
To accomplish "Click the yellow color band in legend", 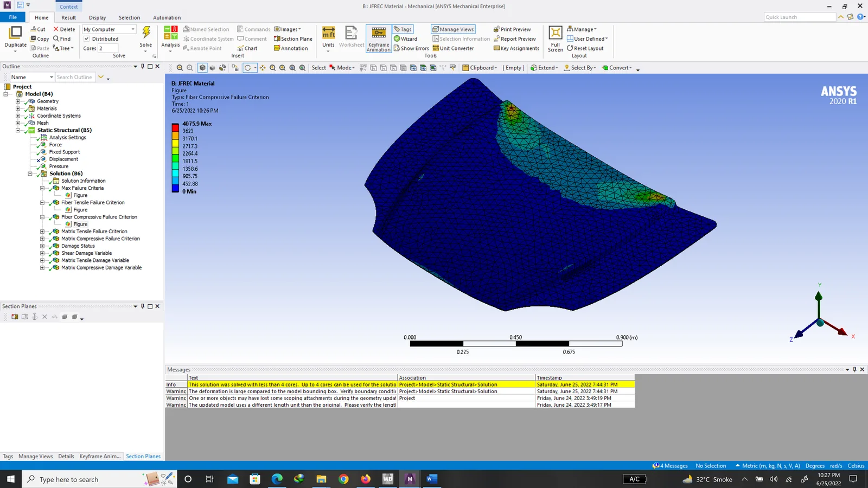I will click(x=175, y=143).
